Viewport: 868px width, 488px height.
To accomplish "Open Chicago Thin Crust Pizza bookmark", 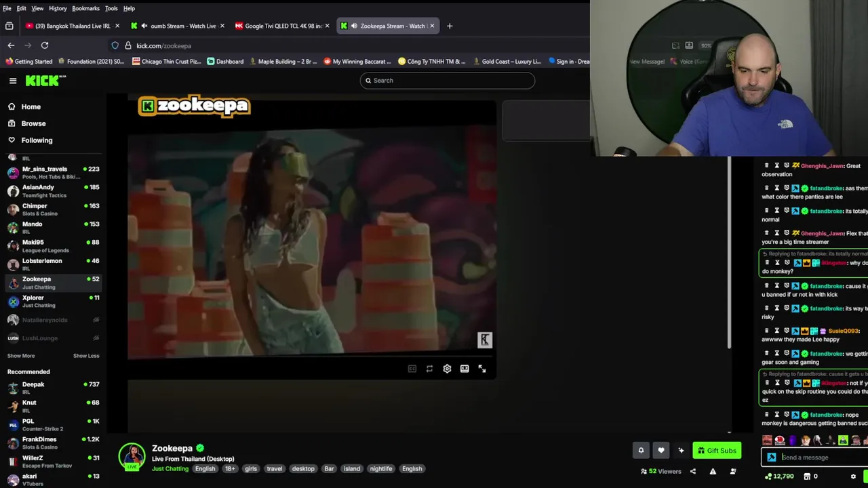I will (167, 61).
